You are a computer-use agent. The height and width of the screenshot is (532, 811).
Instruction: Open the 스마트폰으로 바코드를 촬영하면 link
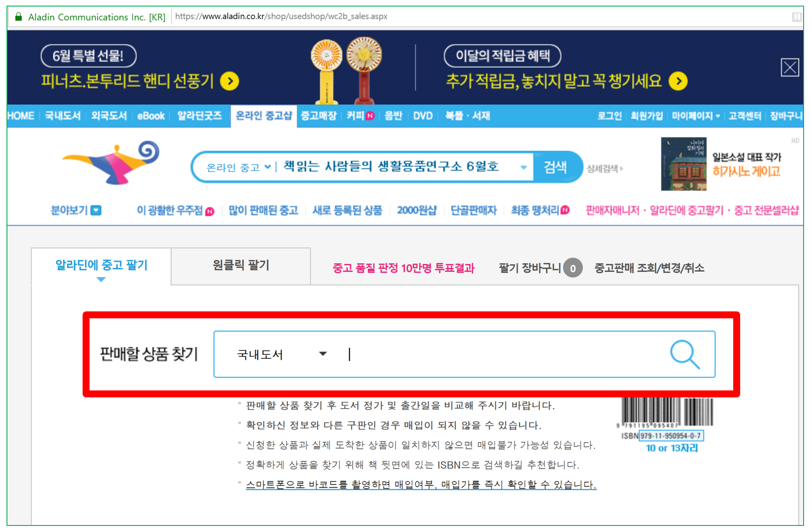click(421, 485)
